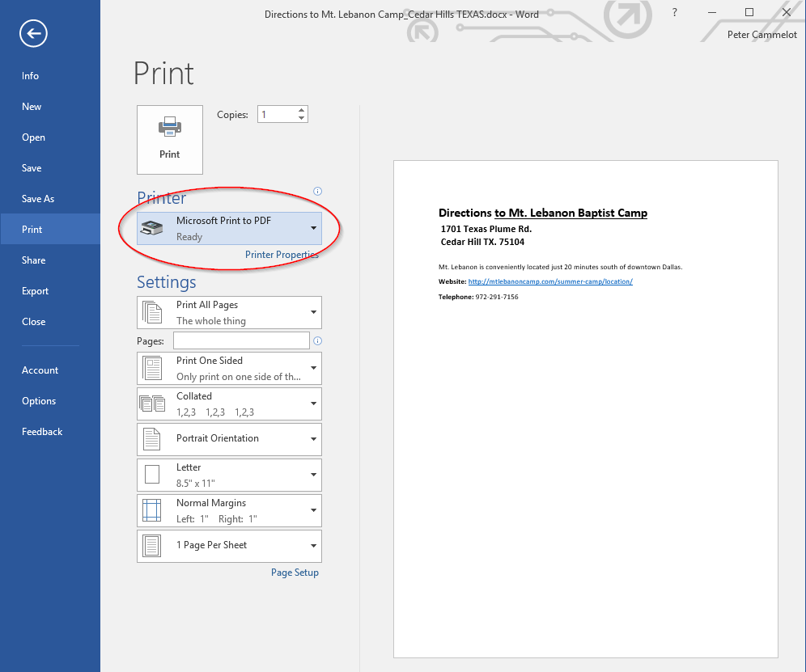The height and width of the screenshot is (672, 806).
Task: Click the document heading in print preview
Action: [543, 213]
